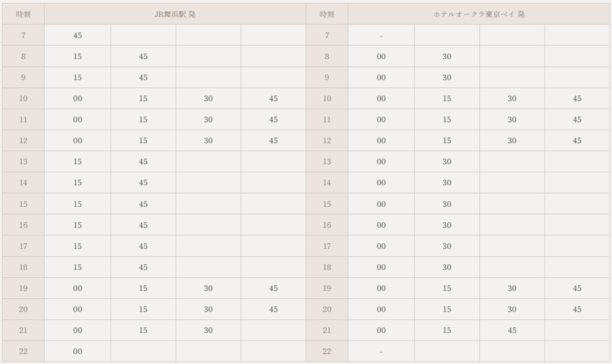
Task: Click the right 時刻 header cell
Action: (327, 14)
